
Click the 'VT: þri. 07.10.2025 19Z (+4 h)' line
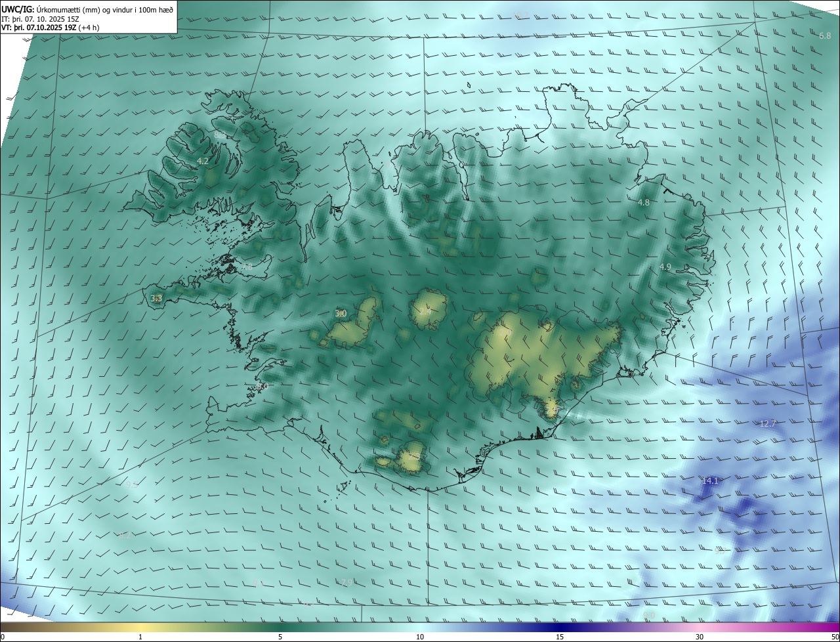pos(51,28)
